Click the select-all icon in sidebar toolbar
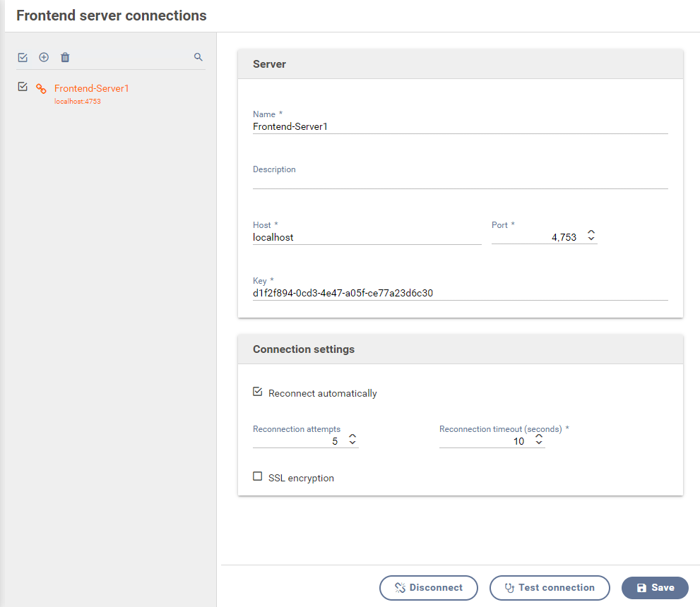This screenshot has width=700, height=607. point(23,57)
